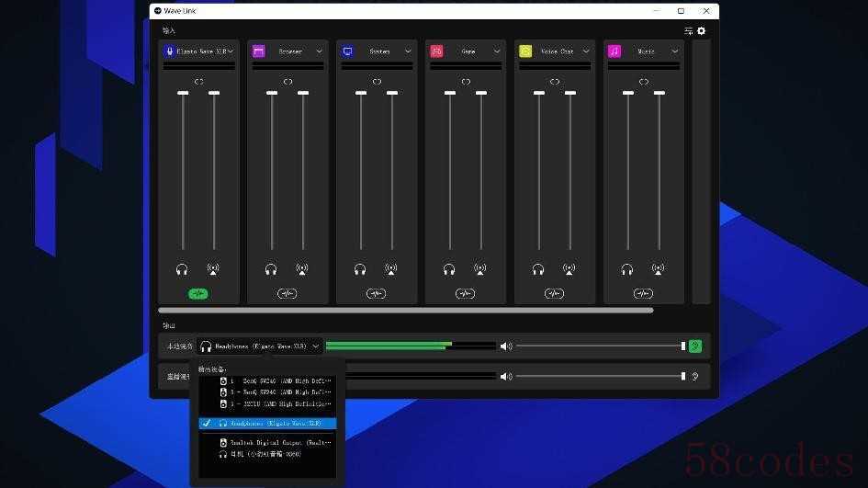This screenshot has width=868, height=488.
Task: Click the horizontal scrollbar below the channels
Action: 406,311
